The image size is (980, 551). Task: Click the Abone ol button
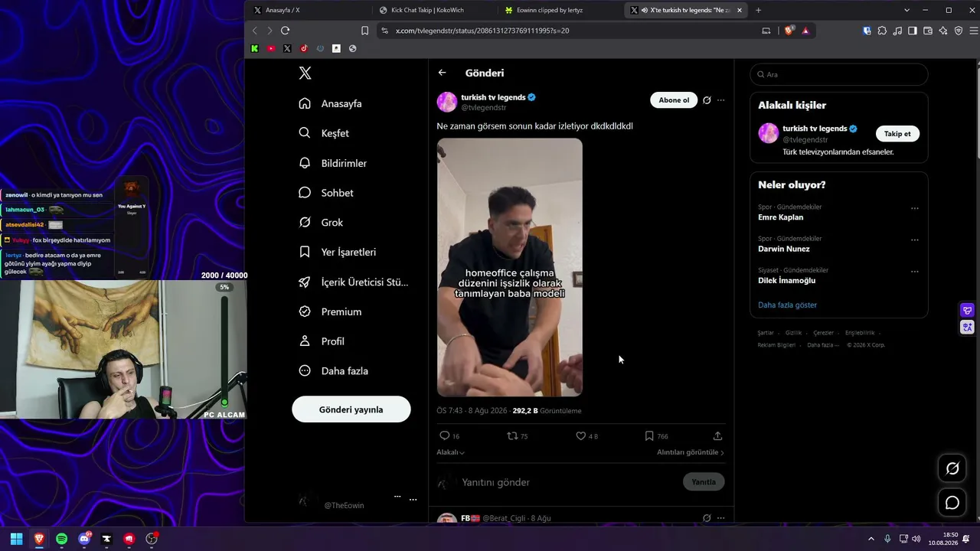[x=674, y=100]
